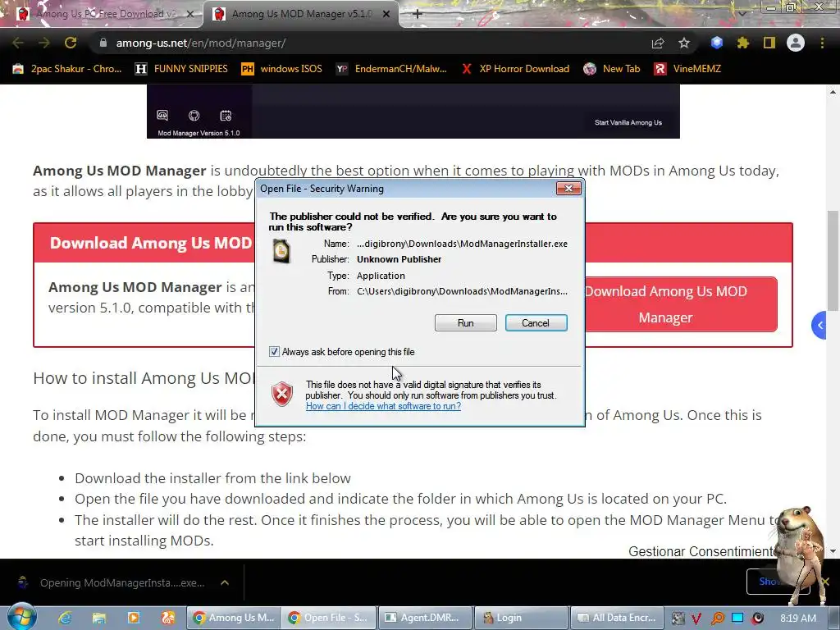Expand the blue side arrow tab on page

tap(819, 325)
